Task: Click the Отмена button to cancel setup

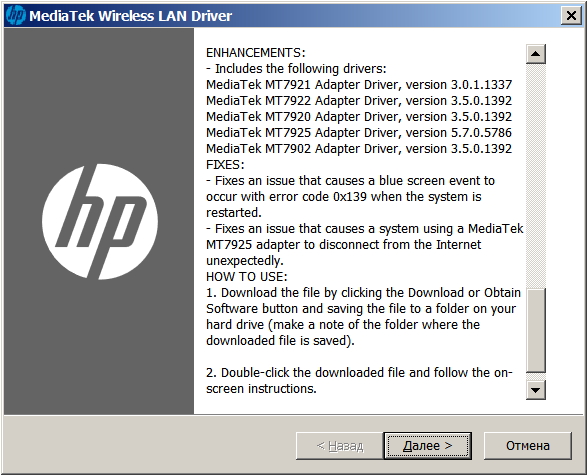Action: 528,446
